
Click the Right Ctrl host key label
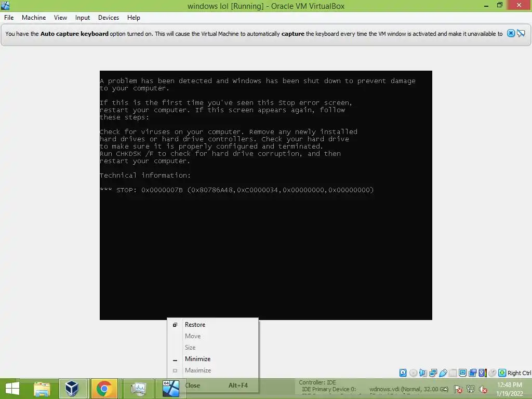tap(519, 373)
